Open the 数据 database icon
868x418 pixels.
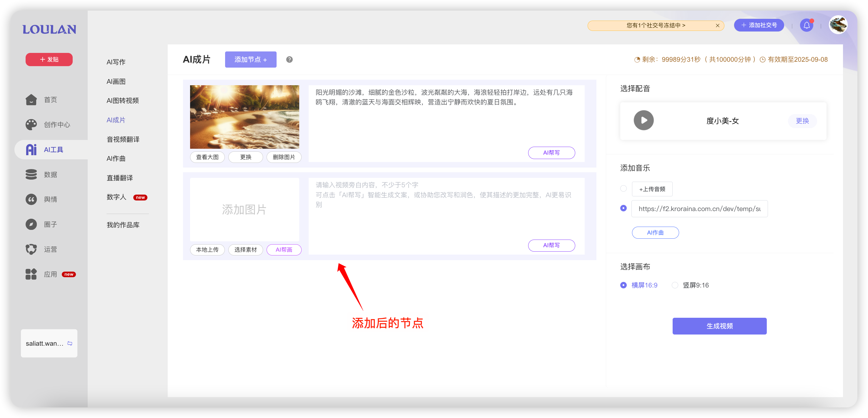[31, 174]
